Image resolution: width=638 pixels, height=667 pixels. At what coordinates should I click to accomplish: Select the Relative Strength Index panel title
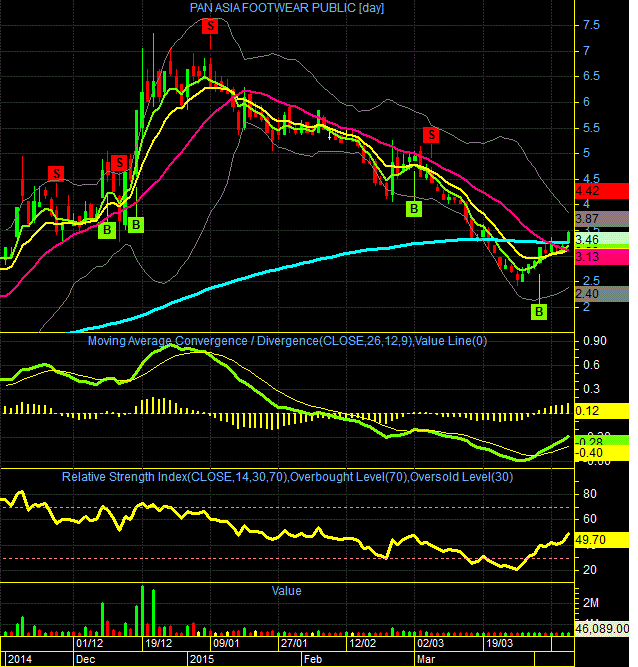[x=288, y=477]
